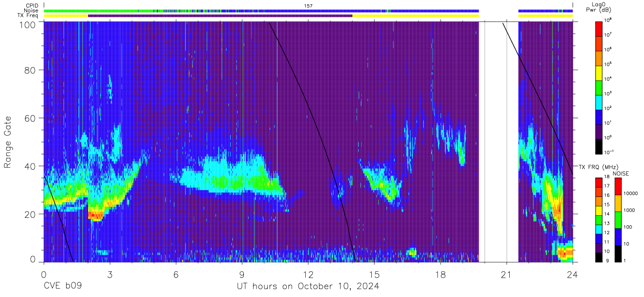Pick the purple 10 MHz segment of frequency colorbar
This screenshot has width=644, height=297.
click(599, 247)
